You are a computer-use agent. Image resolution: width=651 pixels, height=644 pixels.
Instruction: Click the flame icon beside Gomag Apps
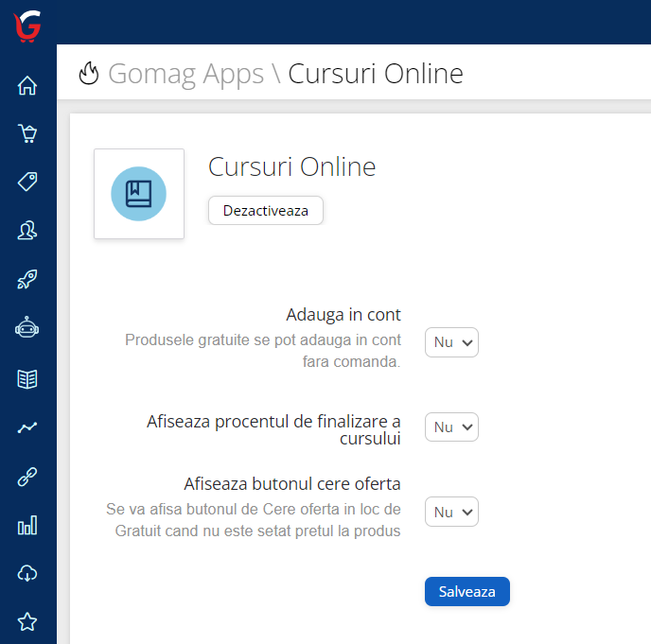pyautogui.click(x=89, y=73)
